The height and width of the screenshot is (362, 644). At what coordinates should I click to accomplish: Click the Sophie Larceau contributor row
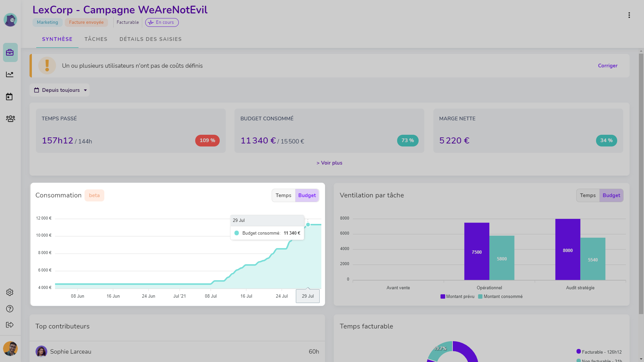pos(177,352)
